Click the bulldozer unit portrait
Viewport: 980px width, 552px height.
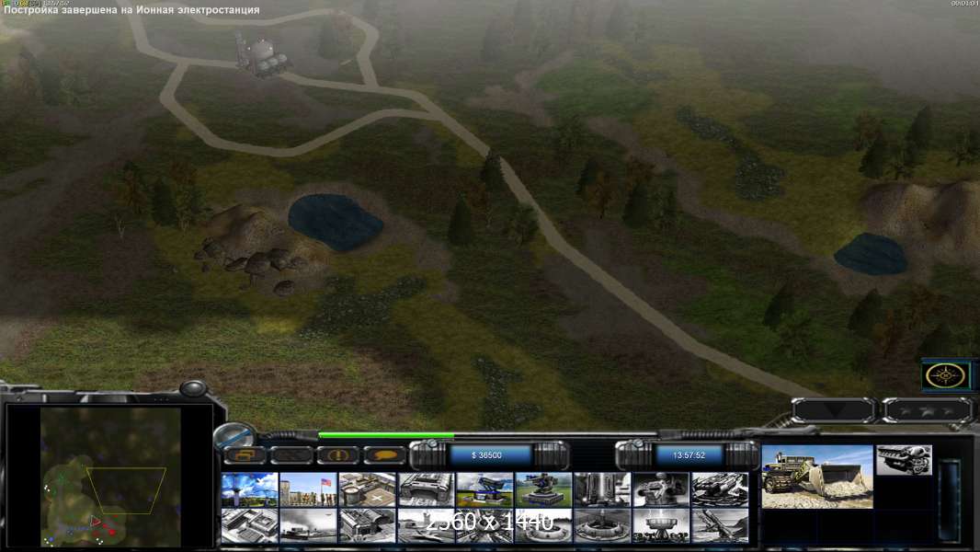click(x=817, y=477)
